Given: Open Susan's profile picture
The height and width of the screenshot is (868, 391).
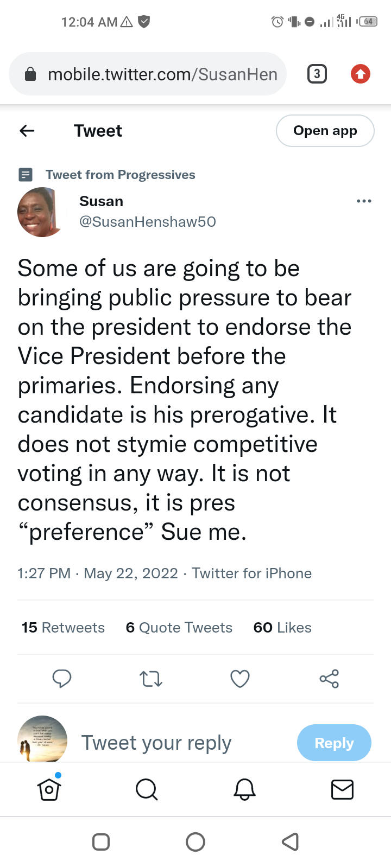Looking at the screenshot, I should click(41, 212).
